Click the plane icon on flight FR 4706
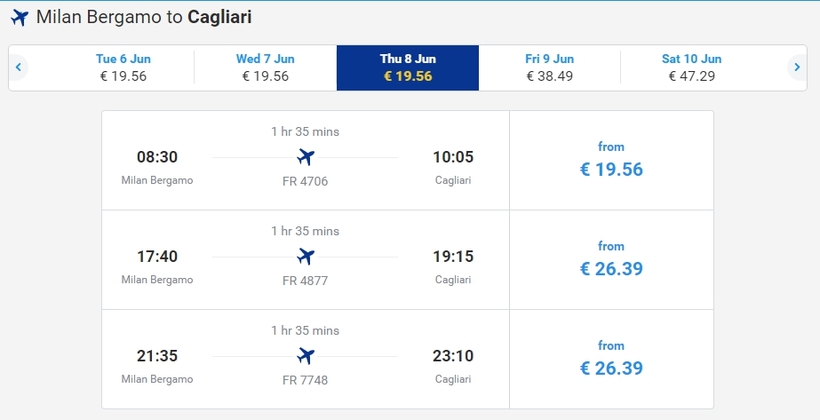The height and width of the screenshot is (420, 820). tap(306, 157)
